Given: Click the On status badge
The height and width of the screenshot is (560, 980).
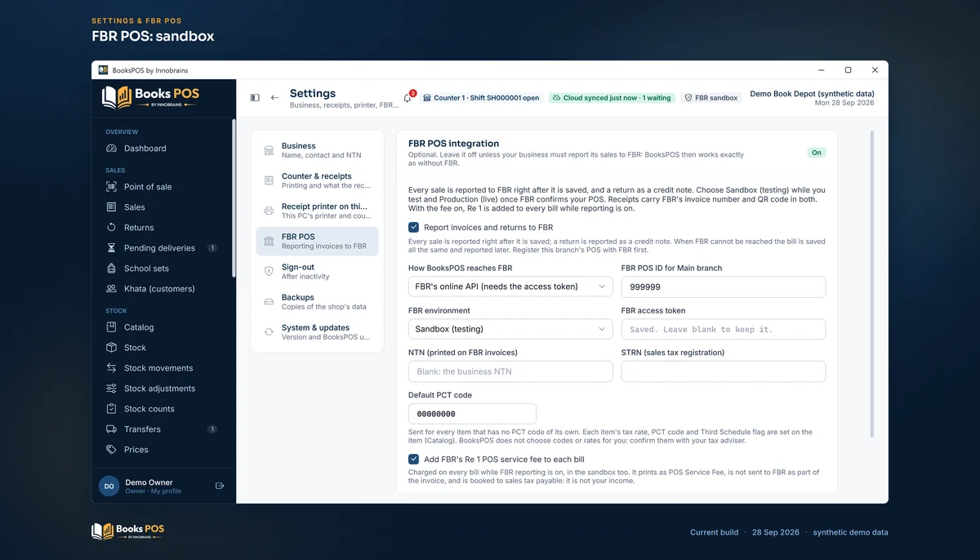Looking at the screenshot, I should (x=816, y=153).
